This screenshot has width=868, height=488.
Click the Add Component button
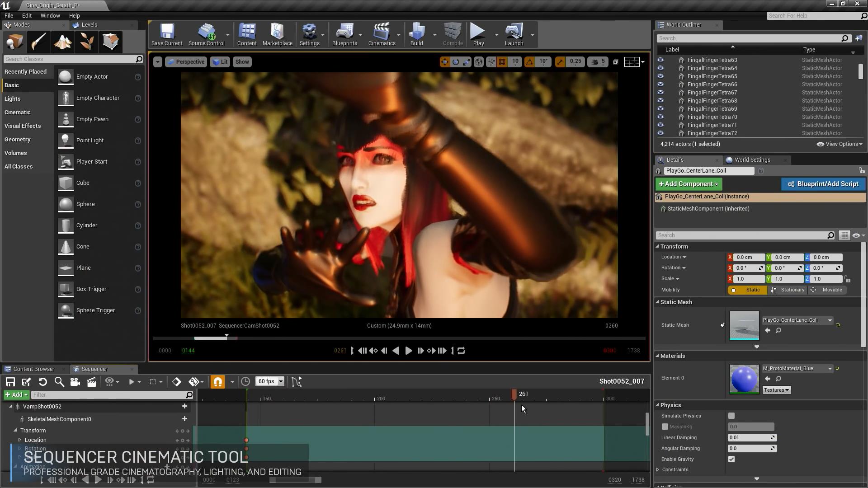click(x=688, y=184)
